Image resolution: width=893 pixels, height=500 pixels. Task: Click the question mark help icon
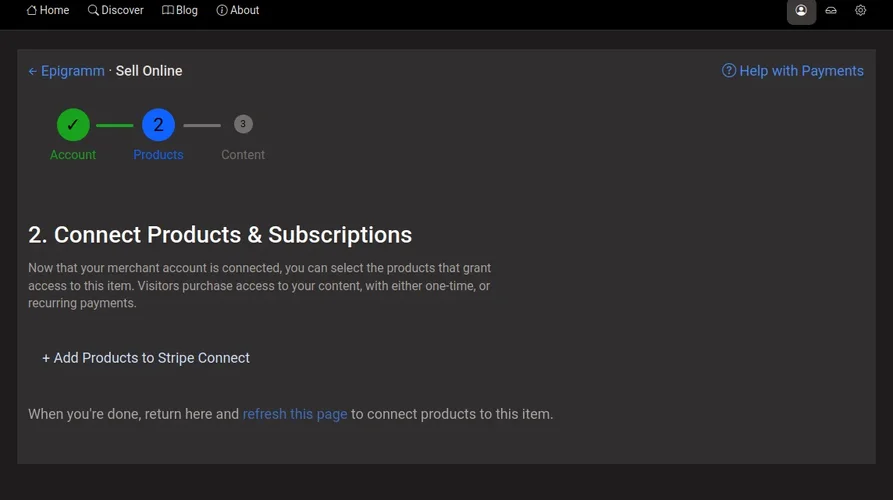tap(729, 71)
